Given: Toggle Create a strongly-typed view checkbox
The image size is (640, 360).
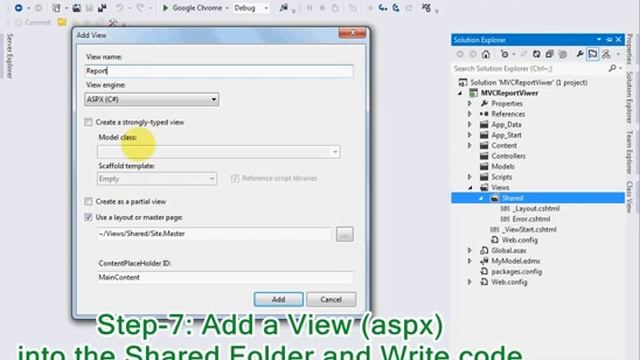Looking at the screenshot, I should (88, 122).
